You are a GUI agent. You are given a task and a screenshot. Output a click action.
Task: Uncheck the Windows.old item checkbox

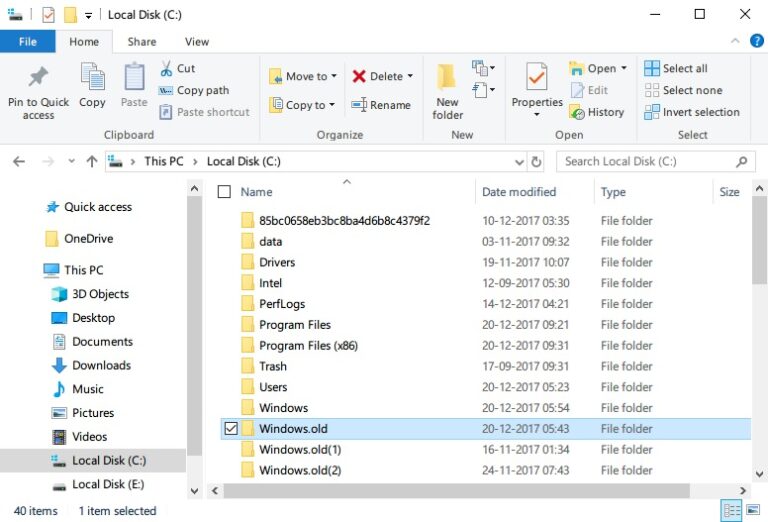231,429
